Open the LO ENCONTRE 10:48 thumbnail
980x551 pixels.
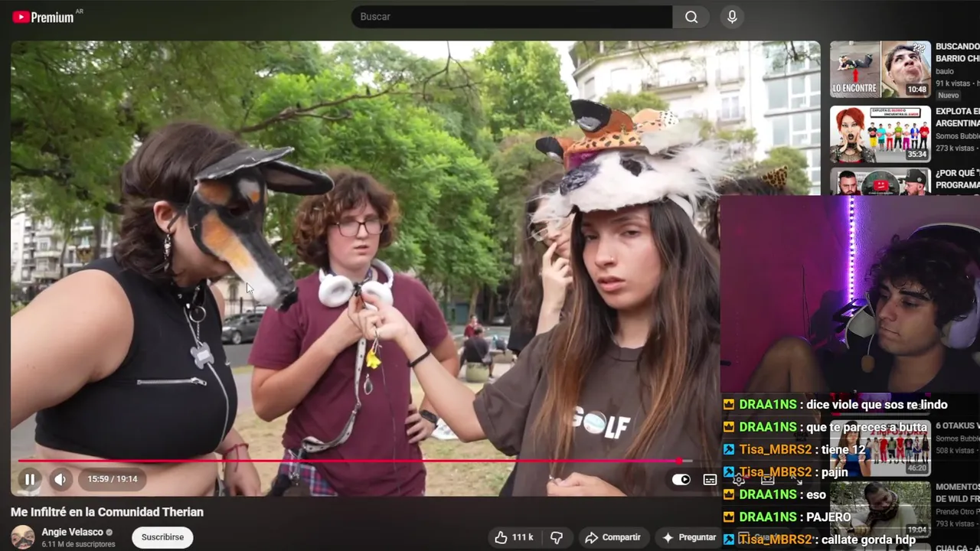[x=880, y=69]
